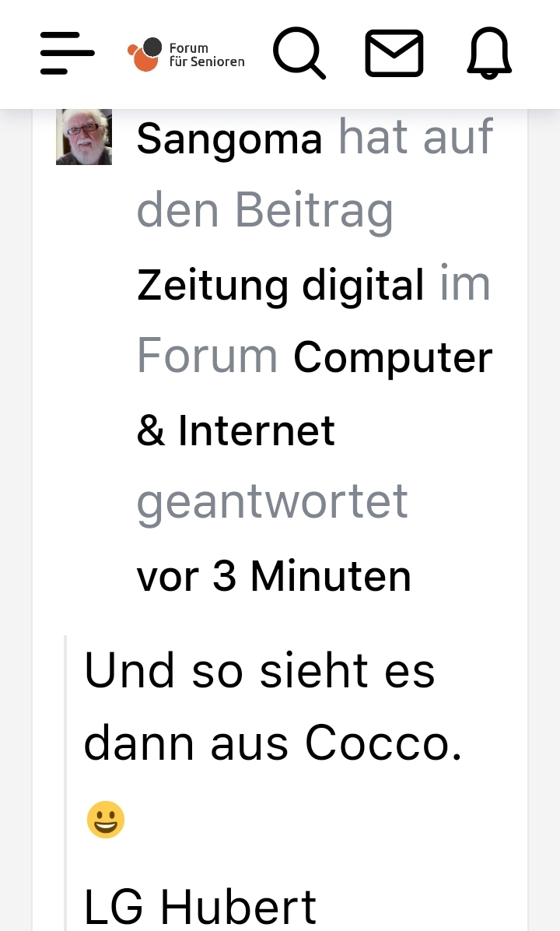
Task: Click the "Forum für Senioren" header text
Action: click(207, 54)
